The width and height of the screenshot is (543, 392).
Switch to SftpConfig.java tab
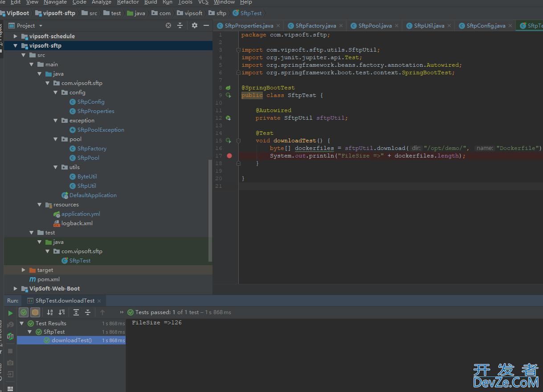(x=486, y=26)
